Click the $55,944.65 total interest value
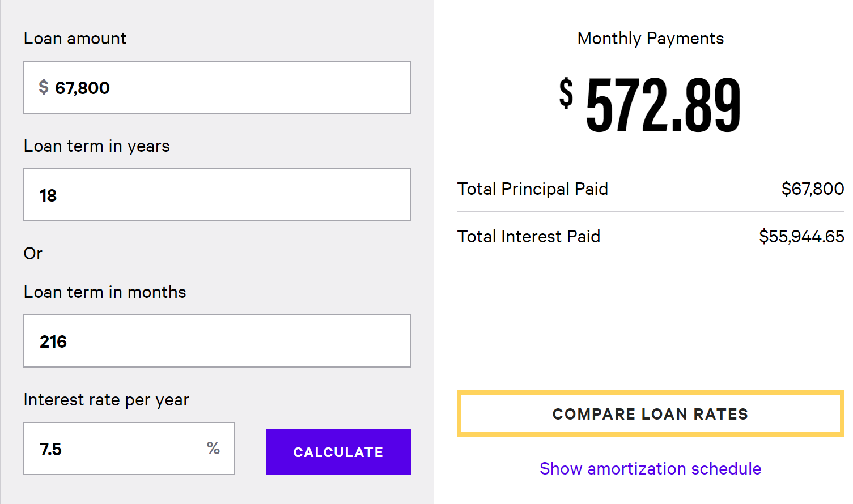 801,236
